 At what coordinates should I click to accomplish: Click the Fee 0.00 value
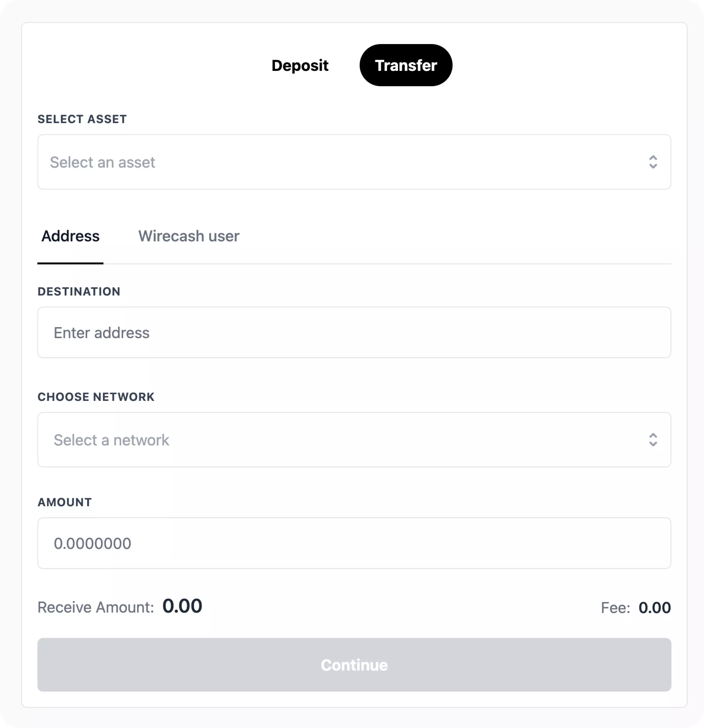click(654, 608)
